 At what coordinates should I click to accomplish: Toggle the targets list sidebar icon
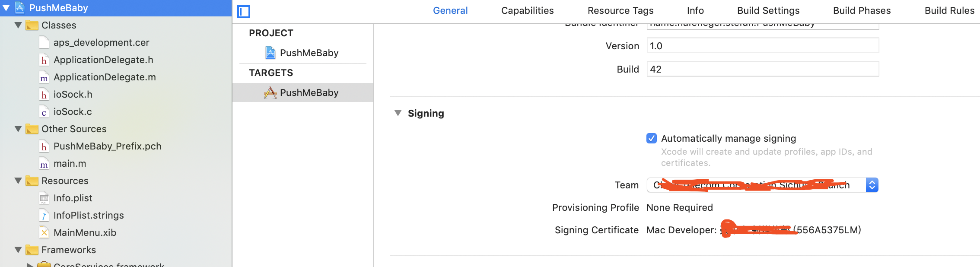[x=244, y=12]
